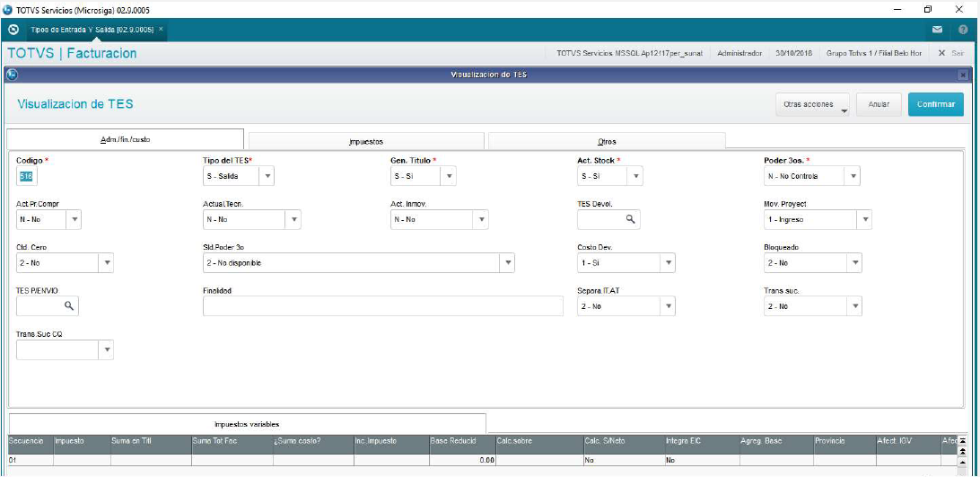Restore the application window size
The height and width of the screenshot is (477, 980).
pos(928,9)
